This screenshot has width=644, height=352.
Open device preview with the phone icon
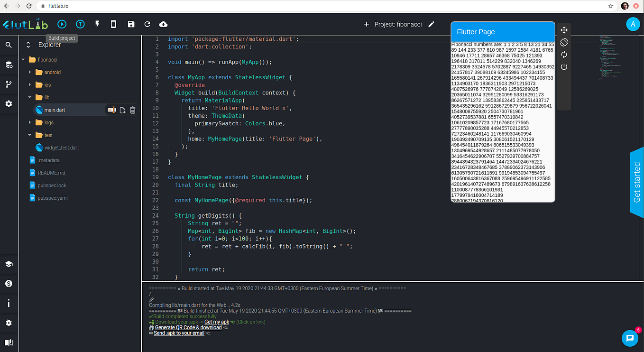113,24
